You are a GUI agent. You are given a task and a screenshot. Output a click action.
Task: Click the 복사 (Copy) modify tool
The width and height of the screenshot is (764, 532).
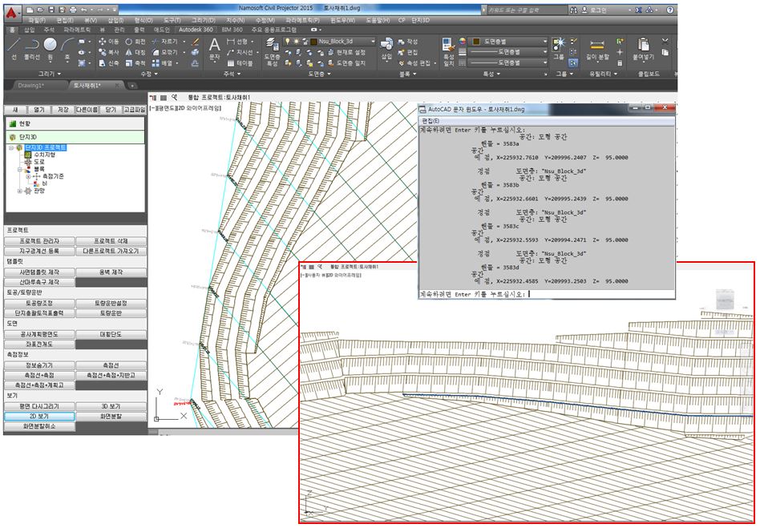click(109, 52)
